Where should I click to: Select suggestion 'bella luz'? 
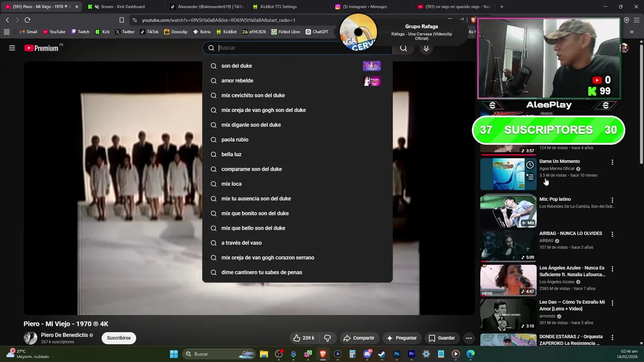(x=297, y=154)
